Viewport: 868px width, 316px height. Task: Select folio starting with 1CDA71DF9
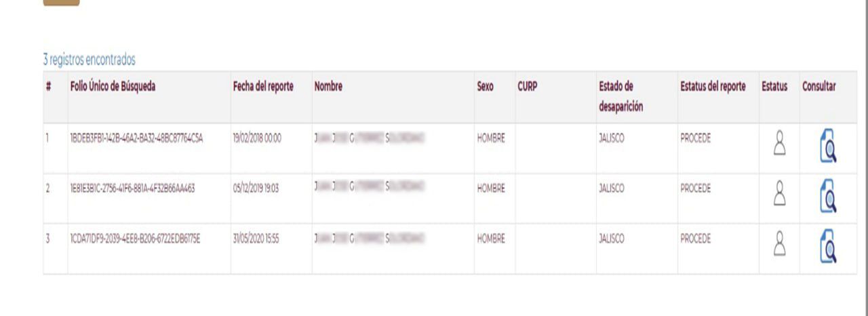coord(136,239)
